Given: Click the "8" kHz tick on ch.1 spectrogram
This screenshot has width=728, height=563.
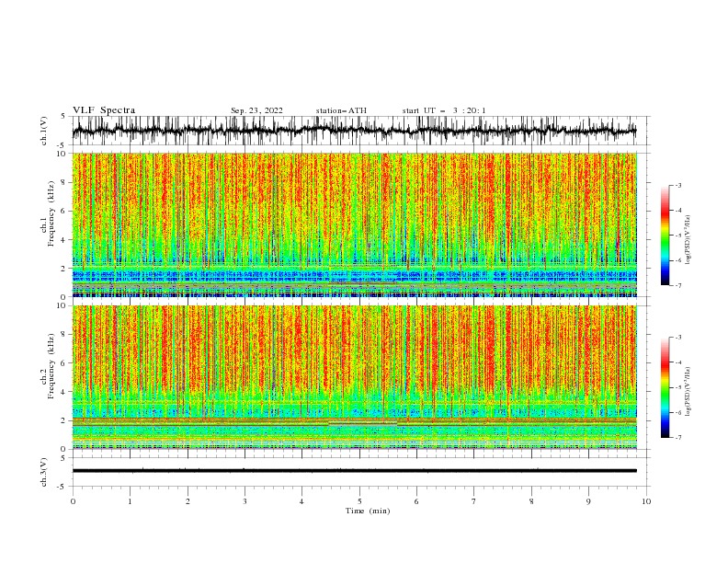Looking at the screenshot, I should tap(64, 182).
